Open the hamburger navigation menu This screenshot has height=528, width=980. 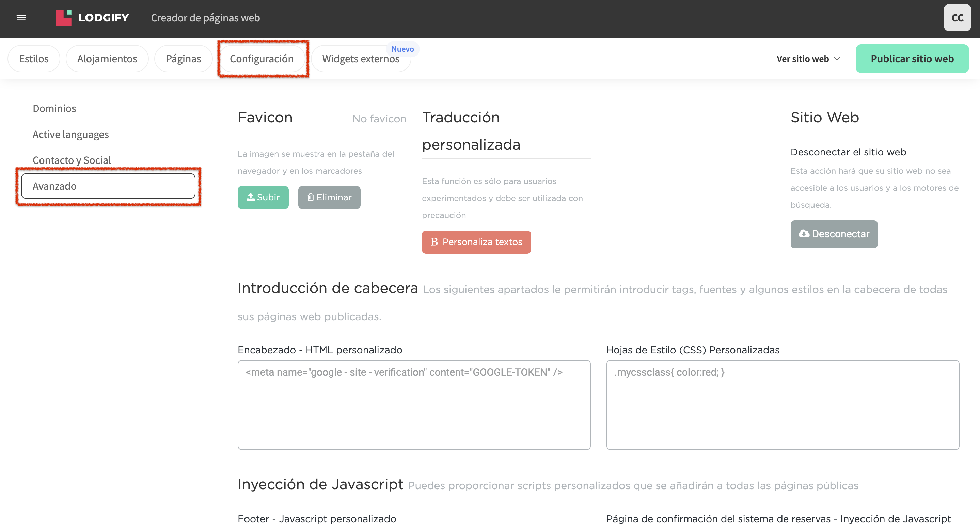point(21,18)
